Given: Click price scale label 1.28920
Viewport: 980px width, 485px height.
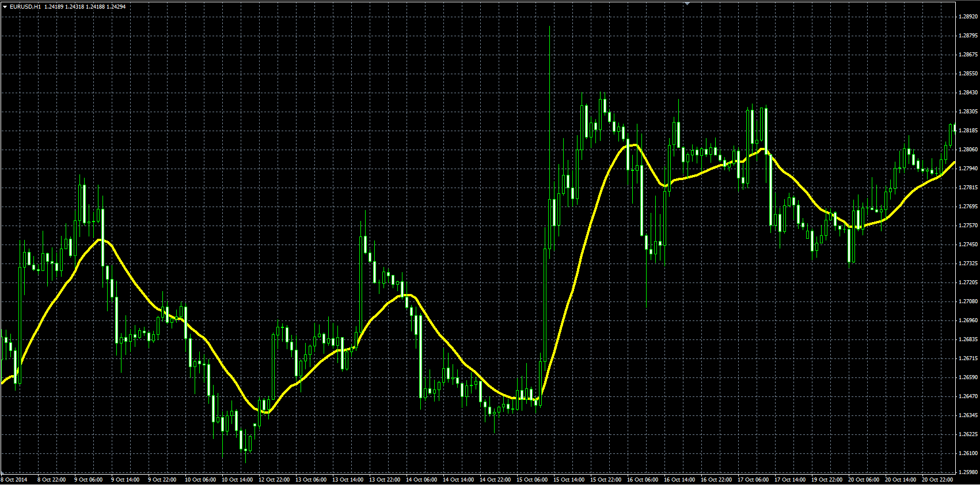Looking at the screenshot, I should (968, 17).
